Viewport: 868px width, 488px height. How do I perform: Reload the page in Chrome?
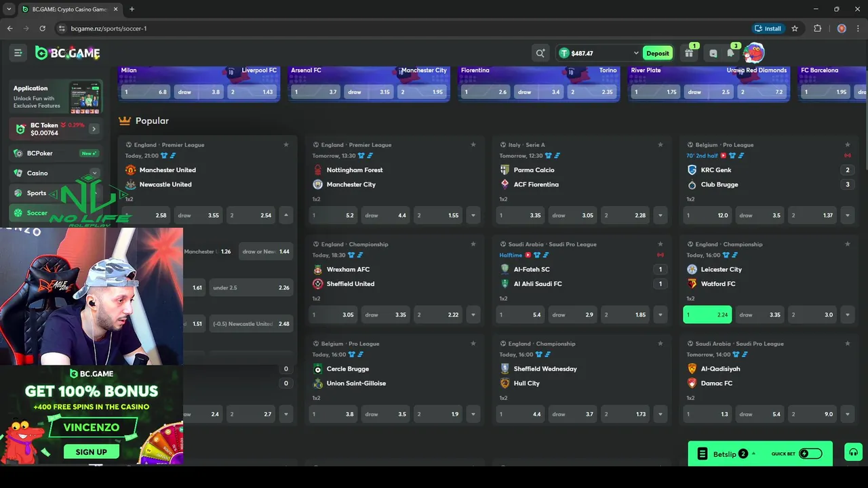coord(42,28)
